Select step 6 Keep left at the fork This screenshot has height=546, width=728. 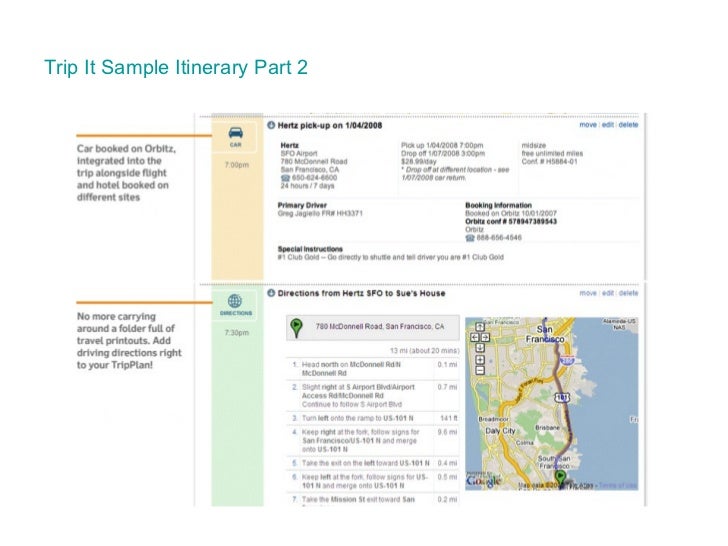coord(373,481)
